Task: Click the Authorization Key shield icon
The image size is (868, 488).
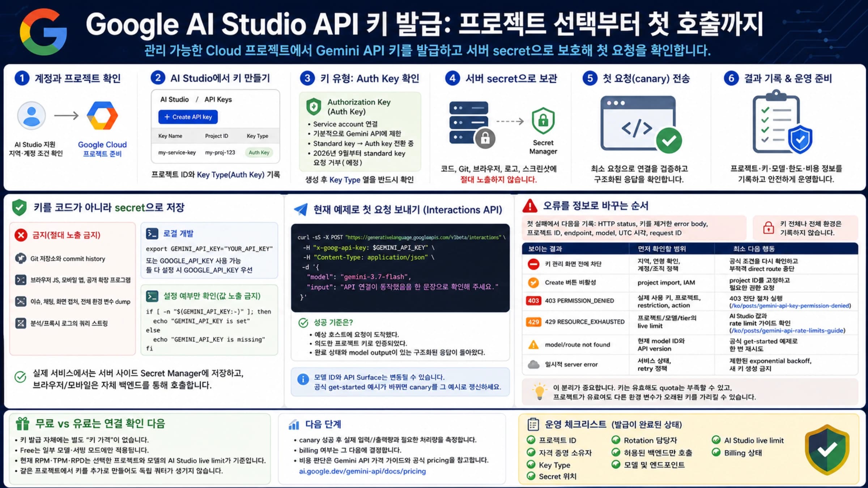Action: (x=314, y=107)
